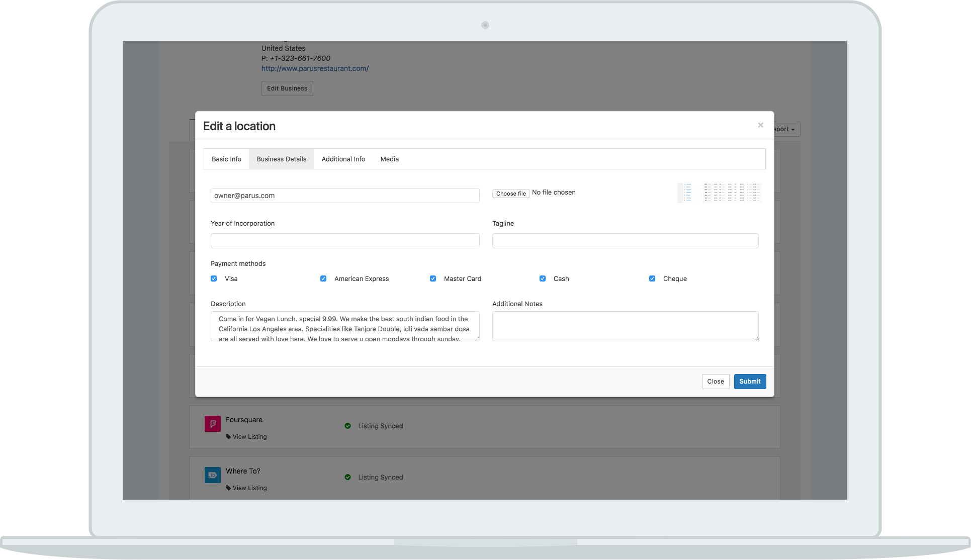Viewport: 971px width, 560px height.
Task: Click the Choose file button
Action: 511,194
